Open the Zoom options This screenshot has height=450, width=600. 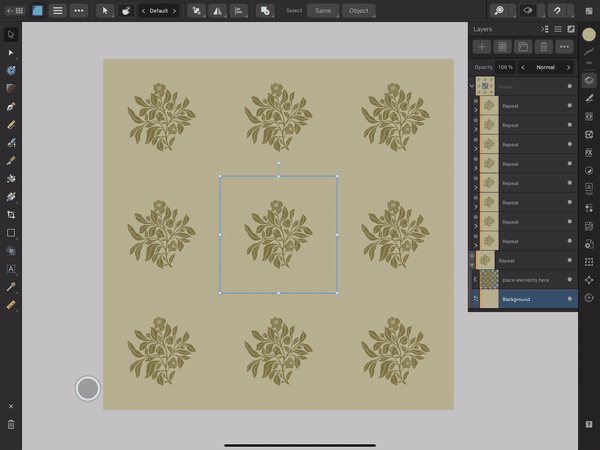pos(499,11)
